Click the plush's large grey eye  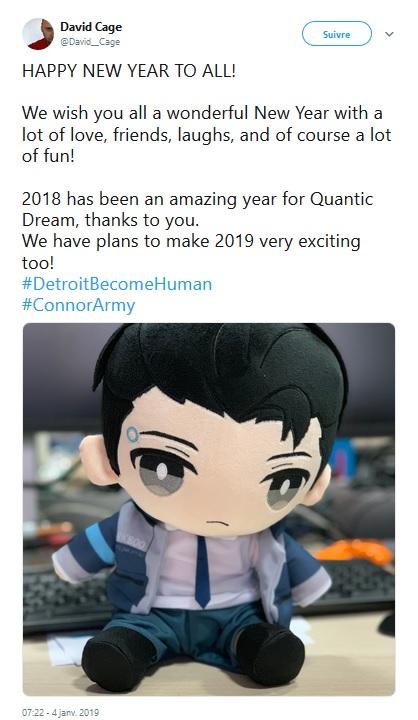coord(159,473)
